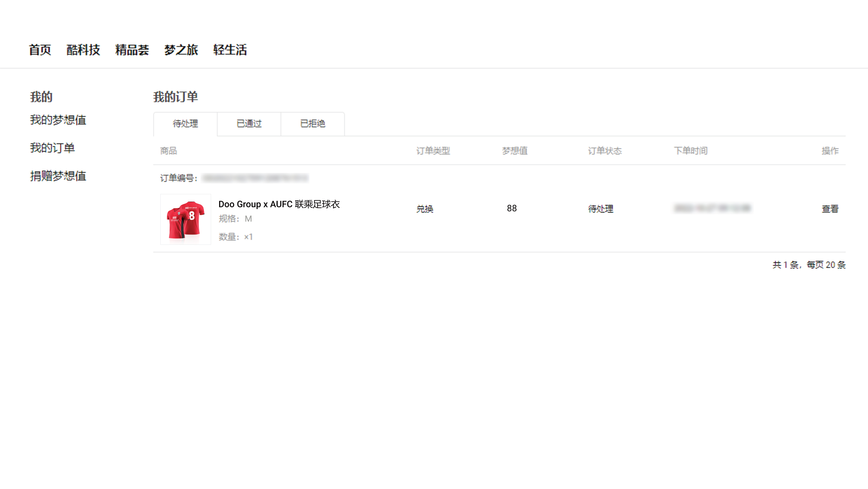Click the 订单状态 column header
868x489 pixels.
pyautogui.click(x=605, y=151)
